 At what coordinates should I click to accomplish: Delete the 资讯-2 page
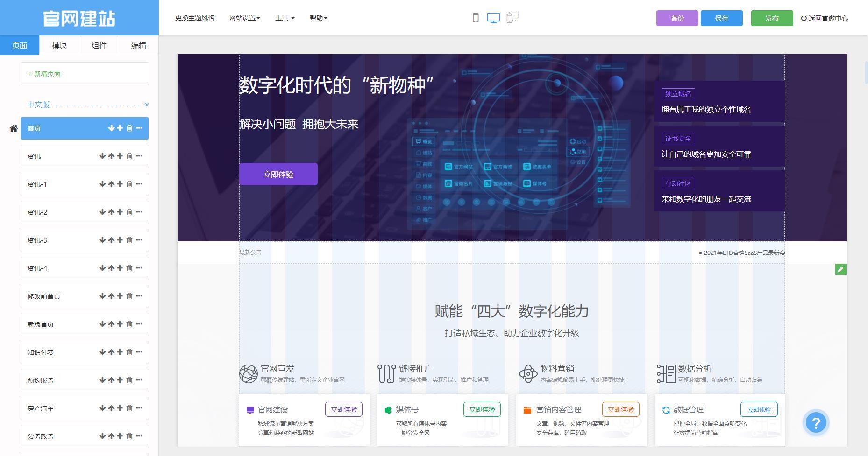click(129, 212)
